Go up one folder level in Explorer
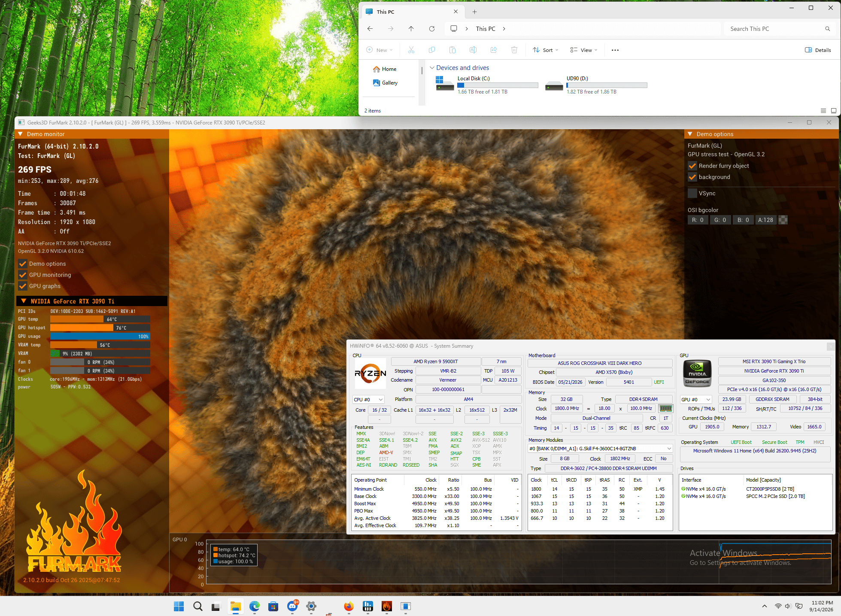This screenshot has width=841, height=616. (411, 29)
